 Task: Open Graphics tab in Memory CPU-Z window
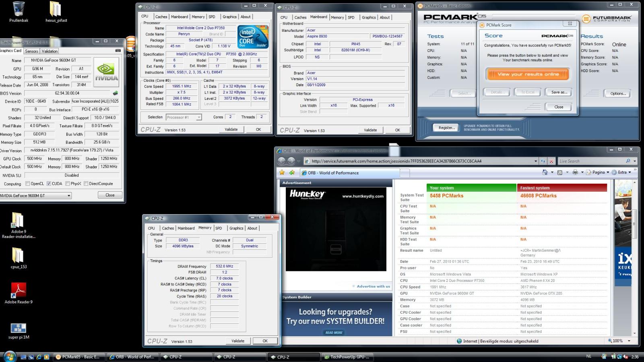click(x=236, y=228)
